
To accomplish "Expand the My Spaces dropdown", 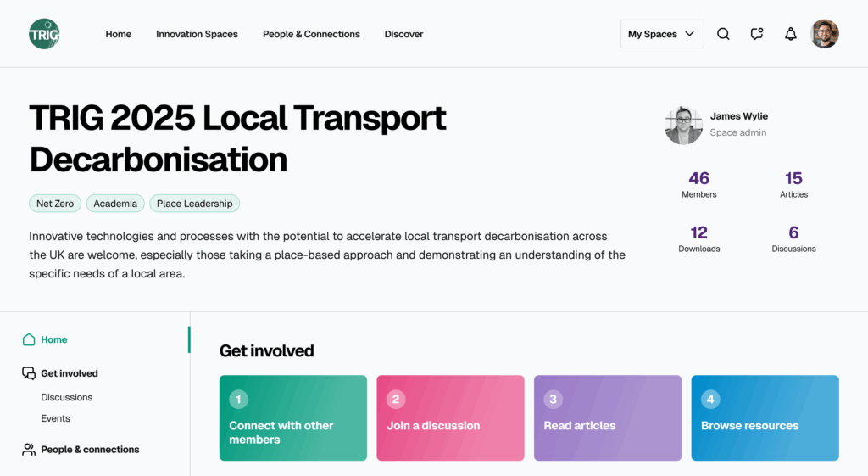I will 662,34.
